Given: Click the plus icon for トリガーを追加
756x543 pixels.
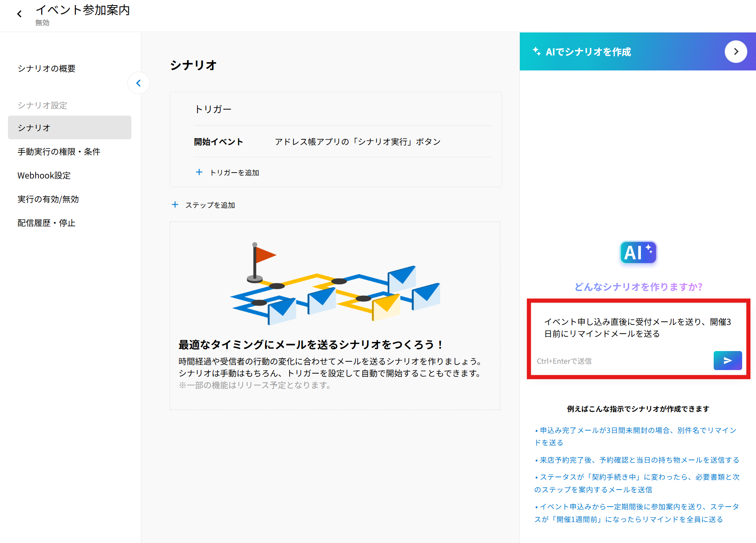Looking at the screenshot, I should tap(199, 172).
